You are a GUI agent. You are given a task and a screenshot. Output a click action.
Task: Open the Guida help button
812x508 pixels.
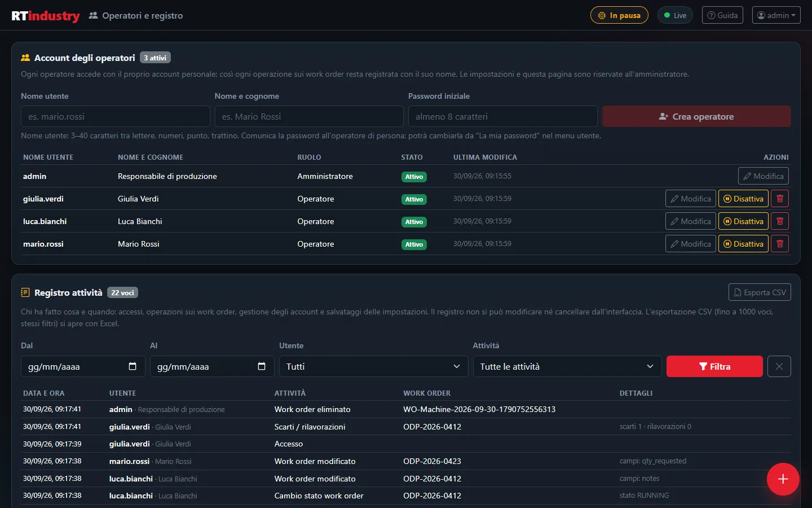[x=722, y=15]
